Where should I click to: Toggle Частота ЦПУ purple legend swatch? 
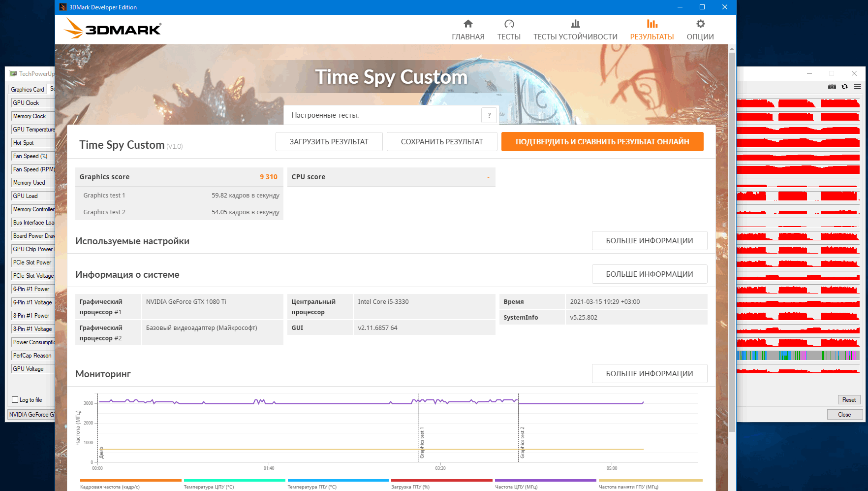point(546,481)
